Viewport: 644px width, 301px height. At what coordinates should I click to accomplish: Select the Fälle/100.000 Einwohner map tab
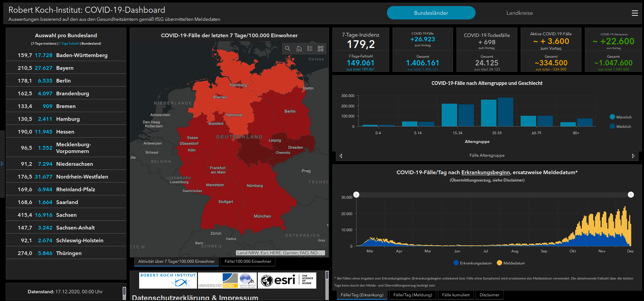click(x=248, y=261)
